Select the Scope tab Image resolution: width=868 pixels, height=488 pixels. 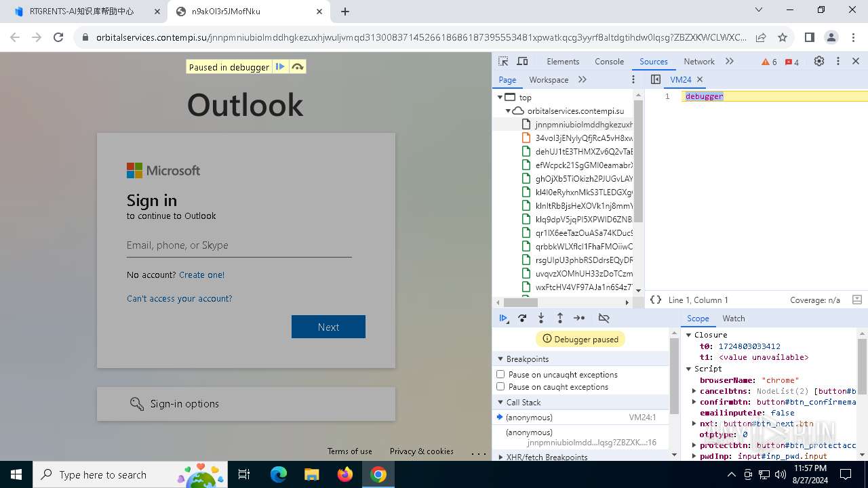(x=698, y=318)
